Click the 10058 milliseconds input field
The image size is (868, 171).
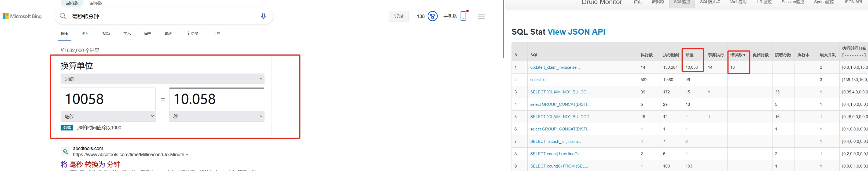click(108, 99)
